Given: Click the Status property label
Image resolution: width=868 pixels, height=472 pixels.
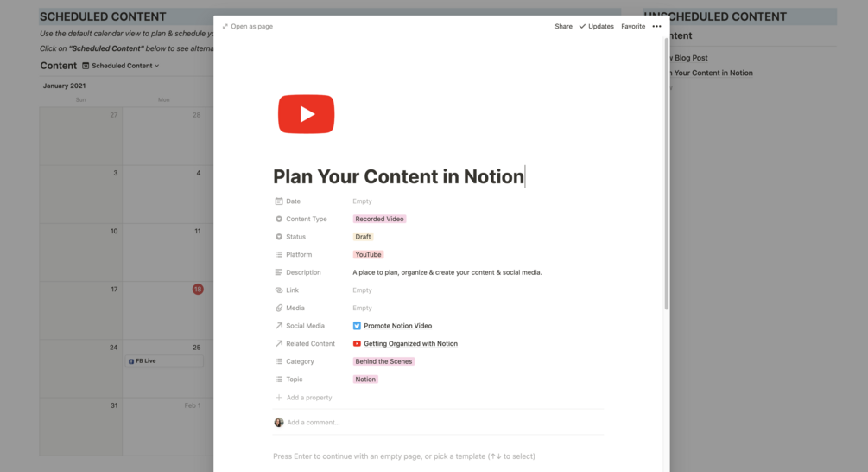Looking at the screenshot, I should pyautogui.click(x=295, y=237).
